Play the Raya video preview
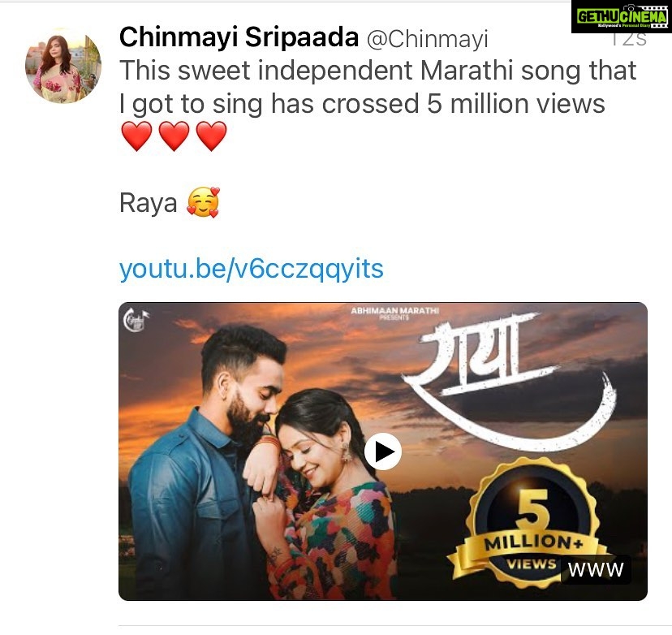Screen dimensions: 672x635 (x=383, y=451)
